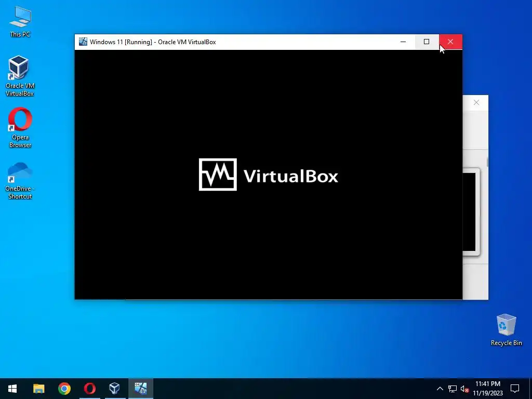Close the Windows 11 [Running] VM window
Image resolution: width=532 pixels, height=399 pixels.
pos(450,42)
